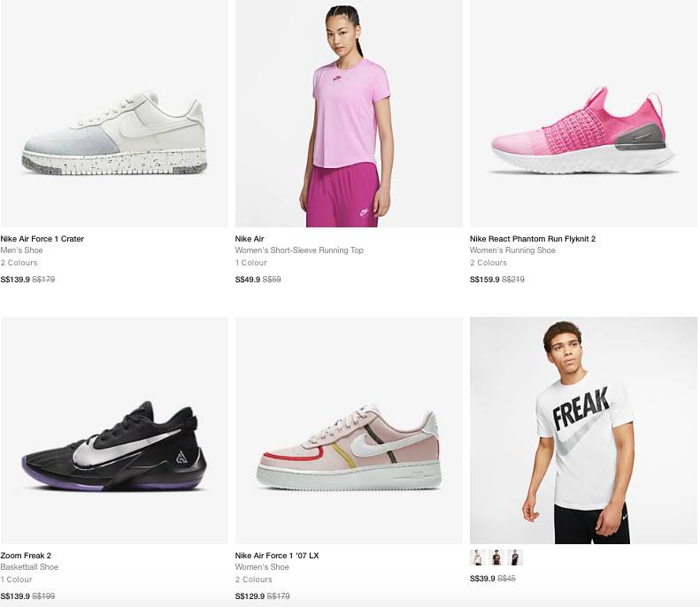Click the "Basketball Shoe" subtitle text
700x607 pixels.
tap(29, 567)
